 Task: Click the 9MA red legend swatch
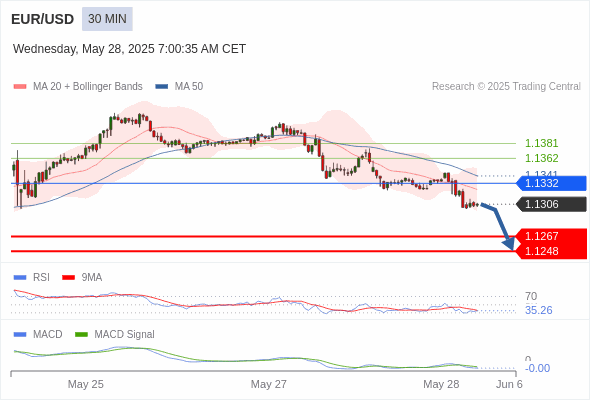pos(68,278)
